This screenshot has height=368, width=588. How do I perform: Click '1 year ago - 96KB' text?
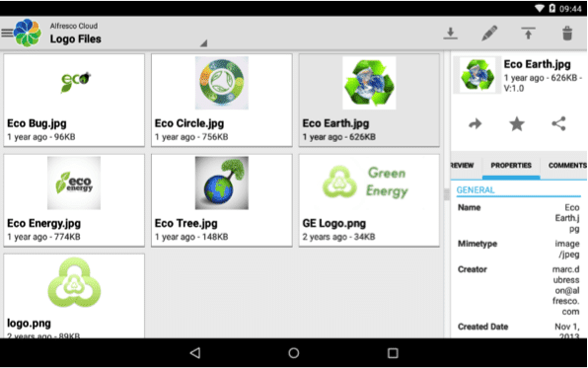[x=40, y=137]
